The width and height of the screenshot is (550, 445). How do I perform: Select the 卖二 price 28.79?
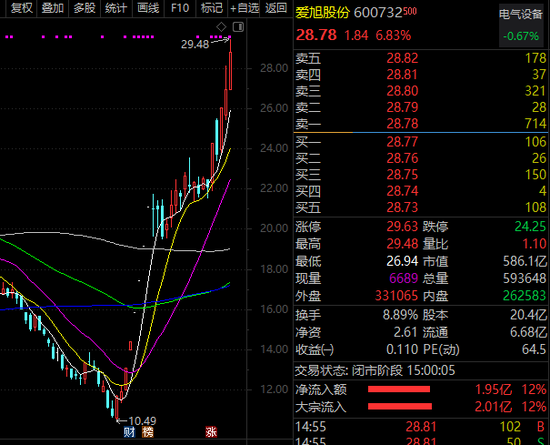[x=402, y=107]
